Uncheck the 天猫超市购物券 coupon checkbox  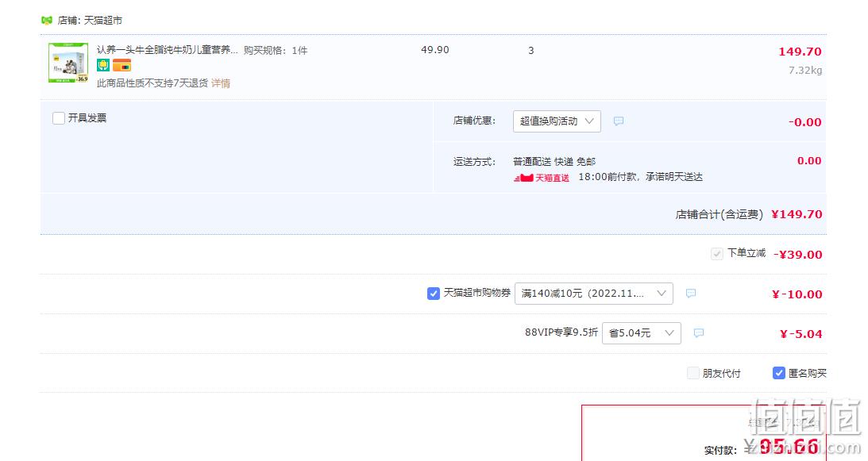click(434, 294)
